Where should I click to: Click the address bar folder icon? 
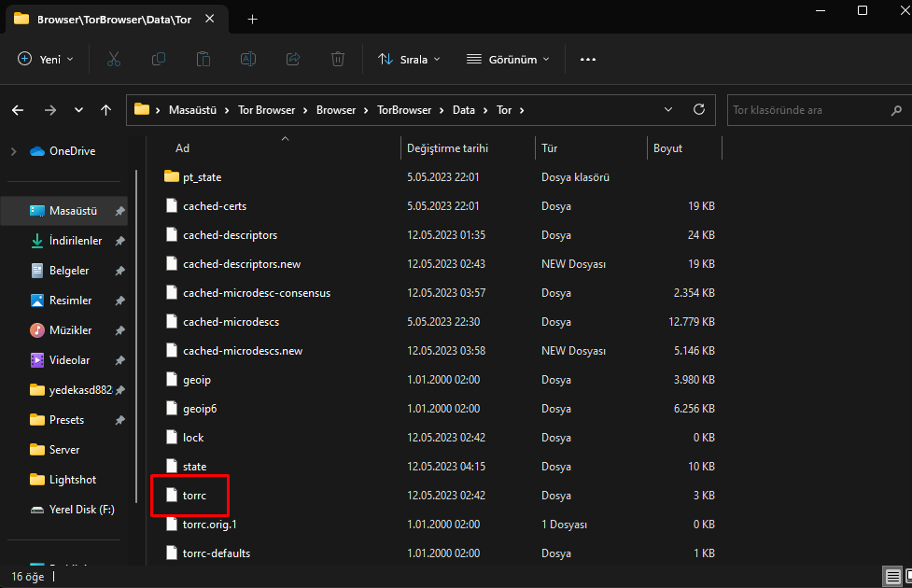click(x=142, y=109)
